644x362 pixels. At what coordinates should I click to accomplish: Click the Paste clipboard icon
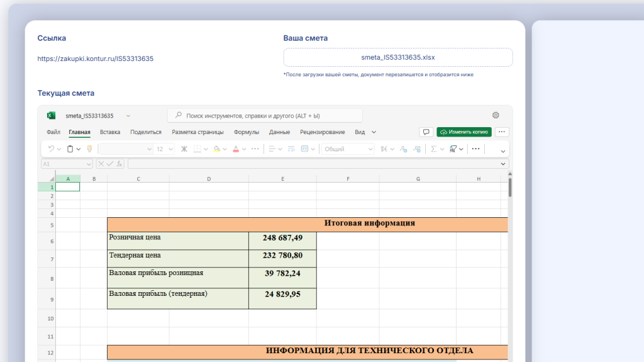[70, 149]
